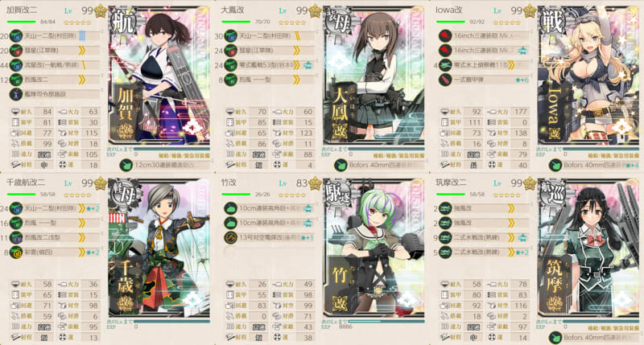Select Chitose's 彩雲 yellow recon plane icon
Image resolution: width=644 pixels, height=345 pixels.
16,253
